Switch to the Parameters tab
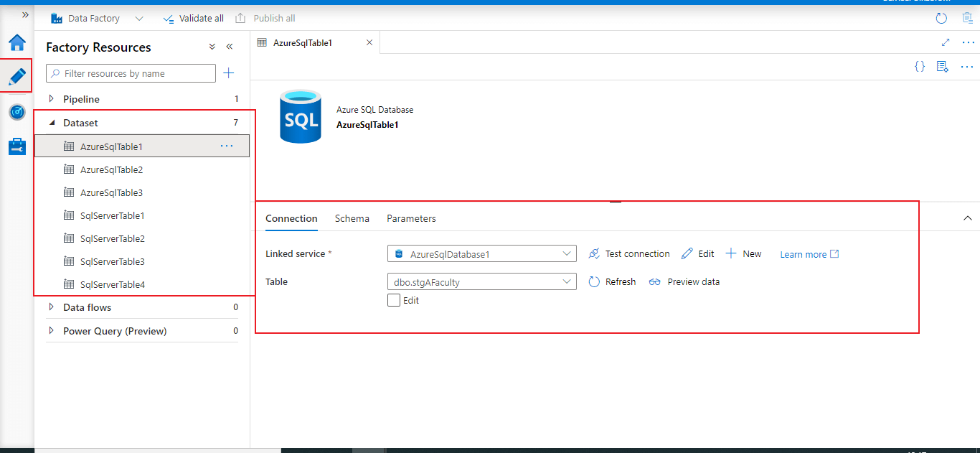Screen dimensions: 980x453 point(411,218)
